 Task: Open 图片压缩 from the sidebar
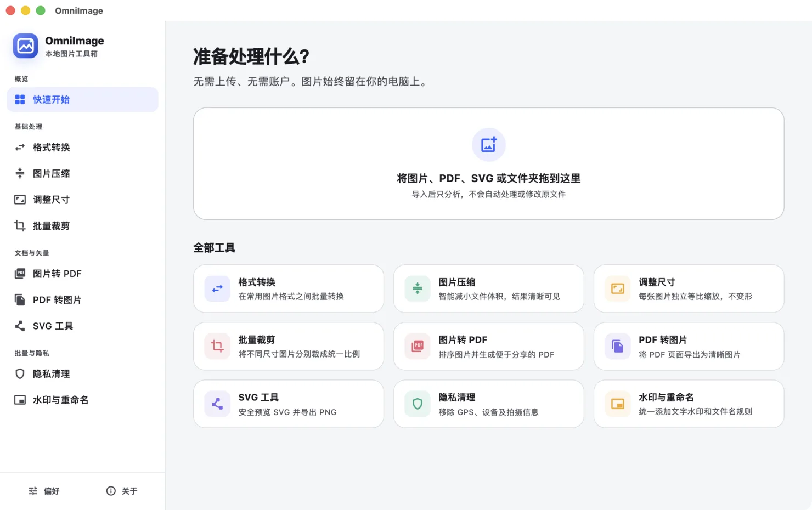click(82, 173)
